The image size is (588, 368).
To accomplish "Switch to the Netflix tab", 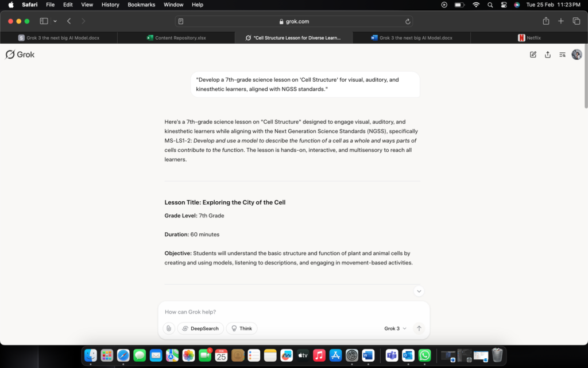I will click(x=529, y=38).
